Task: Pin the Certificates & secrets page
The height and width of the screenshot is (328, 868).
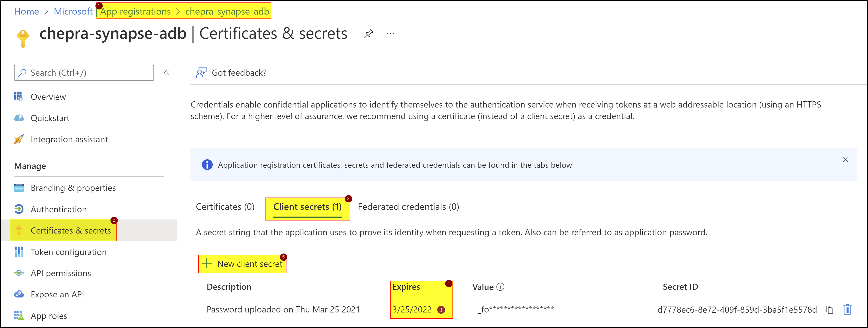Action: click(369, 34)
